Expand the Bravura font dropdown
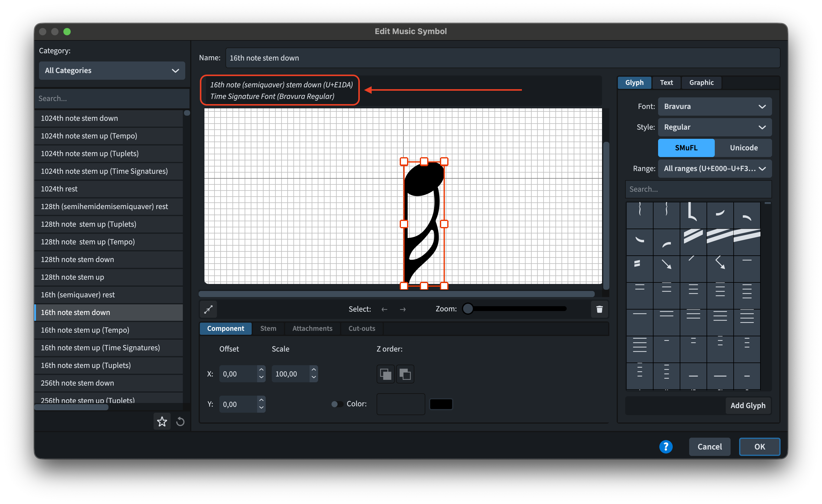822x504 pixels. click(714, 107)
